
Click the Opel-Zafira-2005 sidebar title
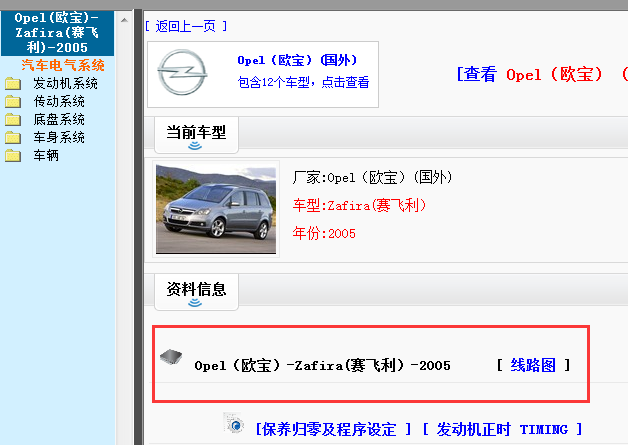[x=57, y=33]
